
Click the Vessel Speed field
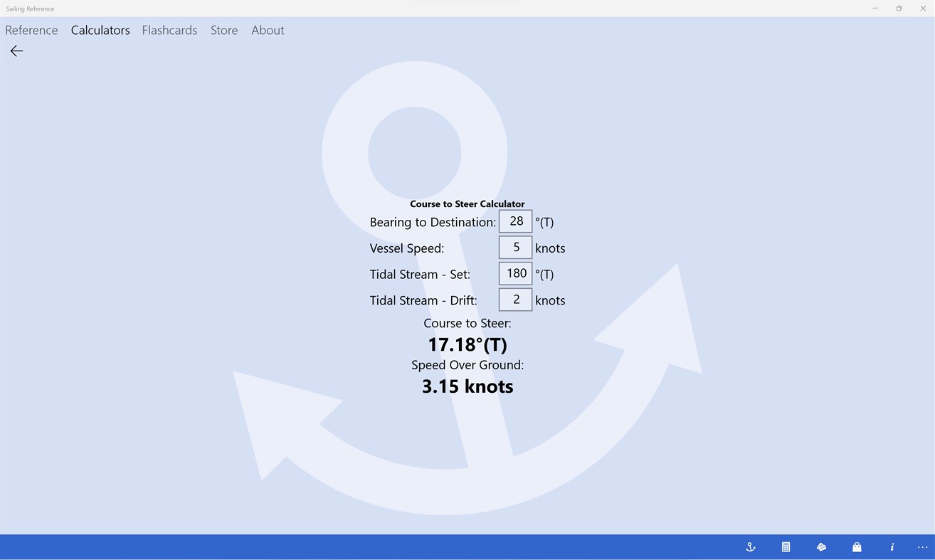point(515,247)
